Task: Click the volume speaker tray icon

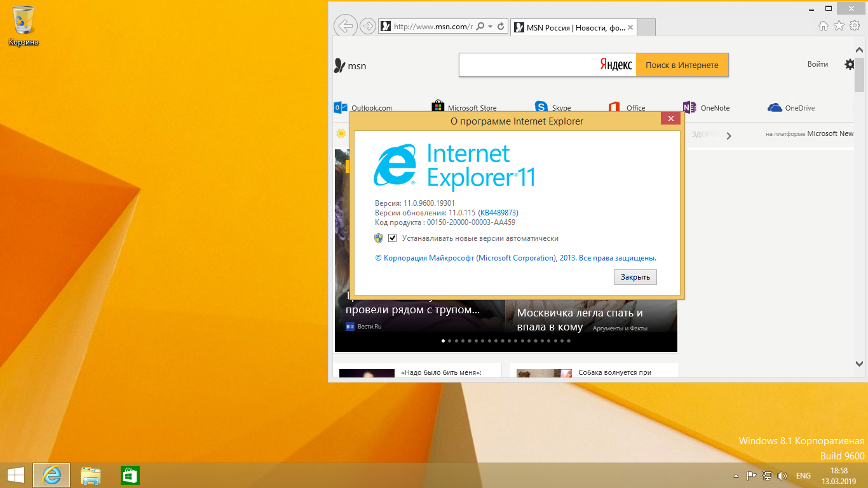Action: click(782, 475)
